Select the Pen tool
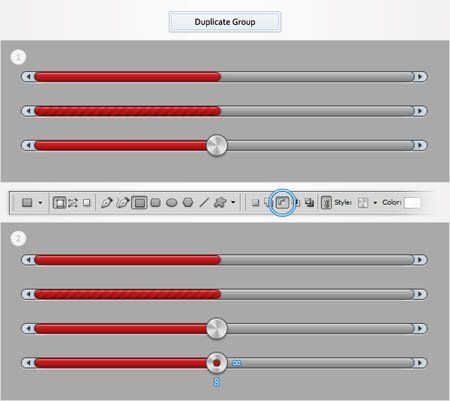 click(x=106, y=202)
